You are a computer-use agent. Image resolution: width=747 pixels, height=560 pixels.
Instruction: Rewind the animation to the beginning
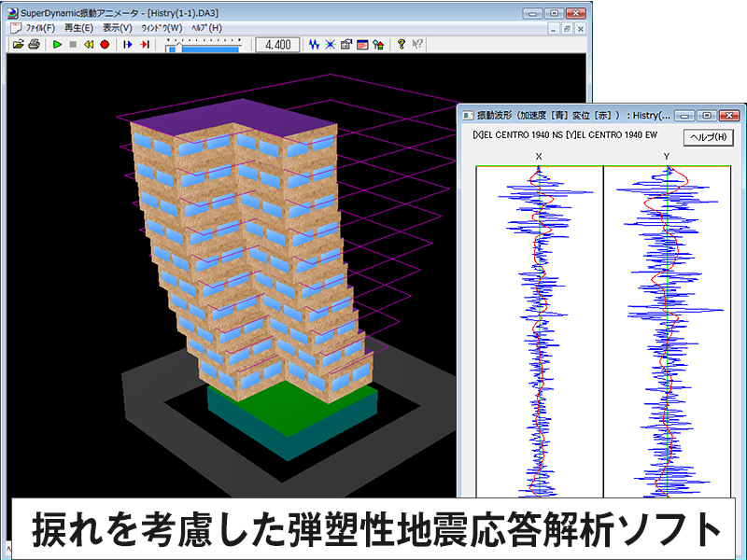(x=88, y=45)
